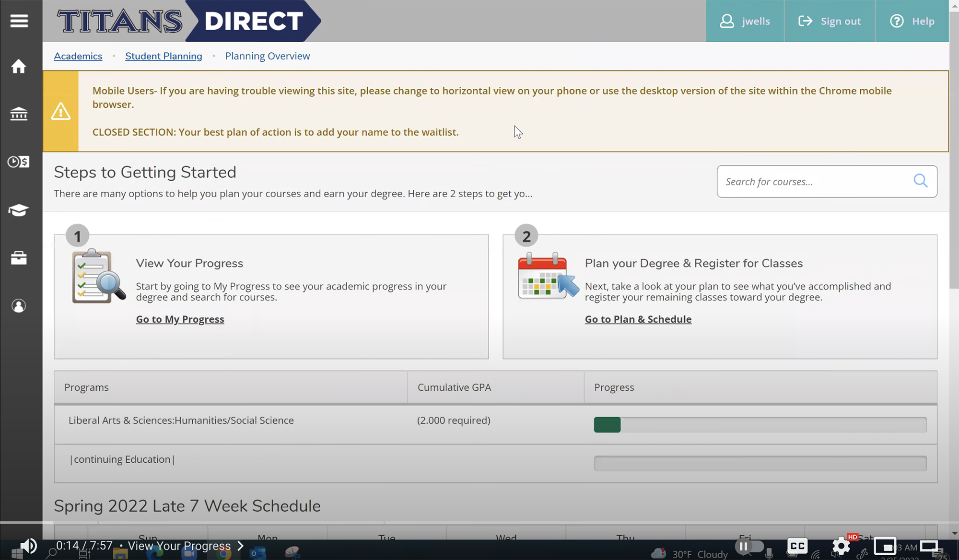959x560 pixels.
Task: Expand the Liberal Arts & Sciences progress row
Action: click(x=181, y=420)
